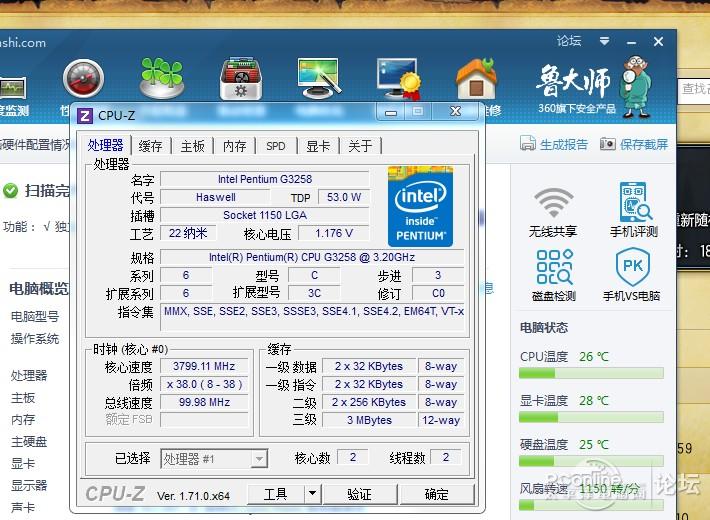Switch to the 内存 tab in CPU-Z
This screenshot has width=710, height=520.
click(x=235, y=146)
